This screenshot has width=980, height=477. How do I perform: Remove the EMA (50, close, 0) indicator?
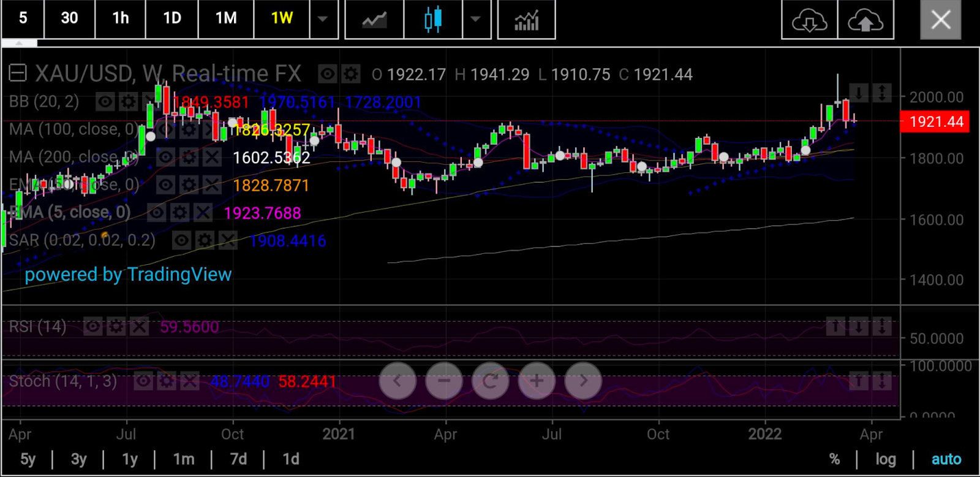click(x=212, y=185)
